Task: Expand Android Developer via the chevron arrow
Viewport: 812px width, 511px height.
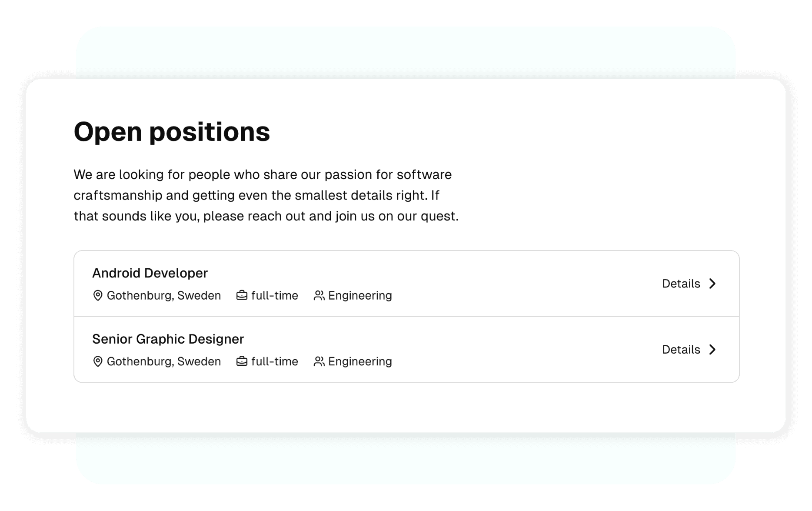Action: point(712,284)
